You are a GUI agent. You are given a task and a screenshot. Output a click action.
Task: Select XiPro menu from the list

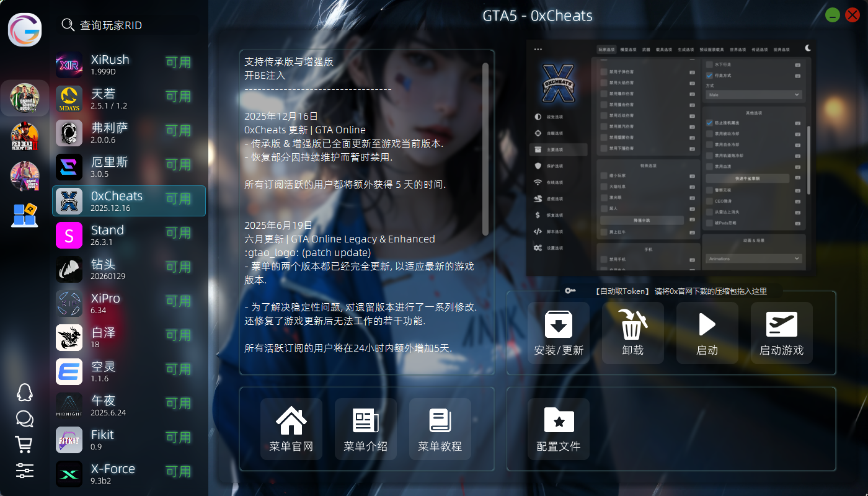129,303
